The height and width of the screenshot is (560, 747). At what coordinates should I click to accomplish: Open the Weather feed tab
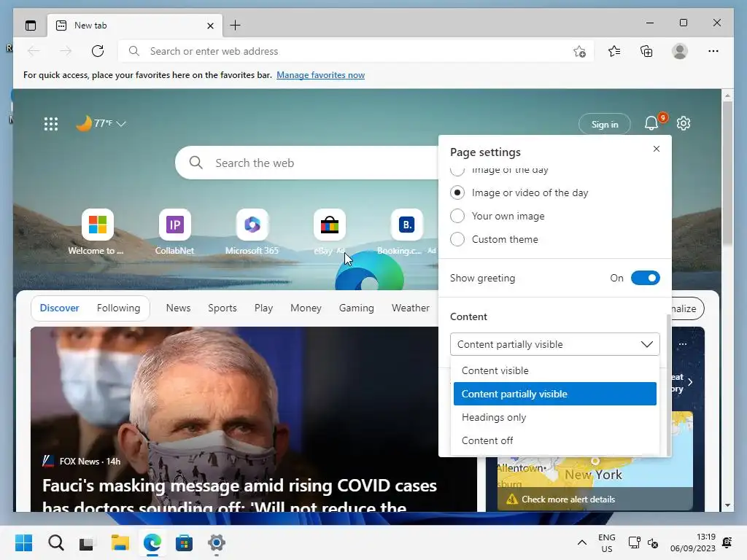pos(411,308)
